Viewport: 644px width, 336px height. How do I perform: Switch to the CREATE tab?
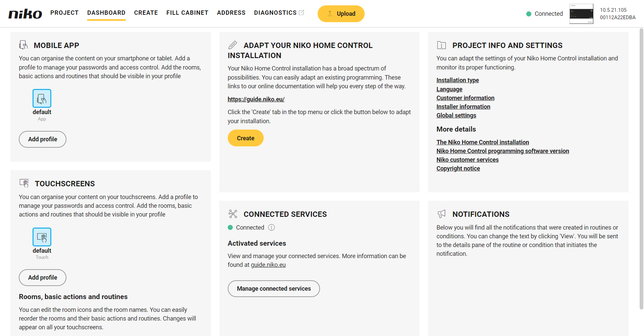pyautogui.click(x=146, y=13)
